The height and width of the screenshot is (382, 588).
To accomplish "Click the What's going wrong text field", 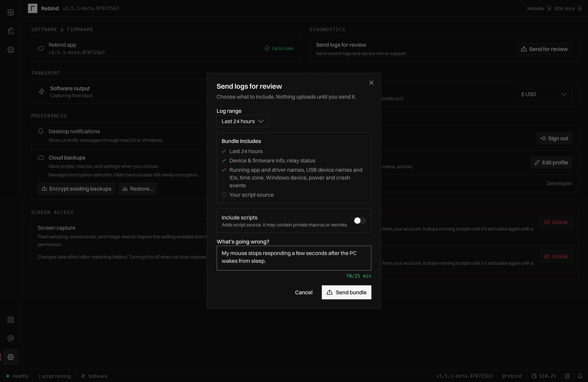I will coord(294,258).
